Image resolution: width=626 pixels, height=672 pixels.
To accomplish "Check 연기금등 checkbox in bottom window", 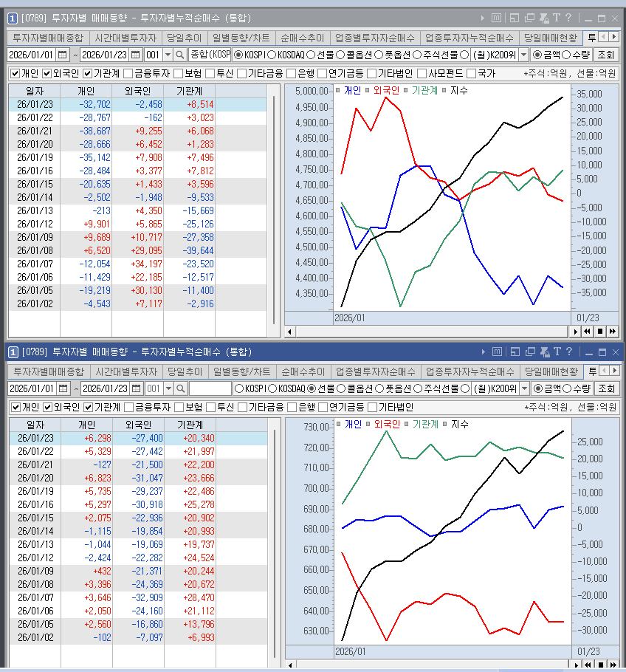I will [323, 407].
